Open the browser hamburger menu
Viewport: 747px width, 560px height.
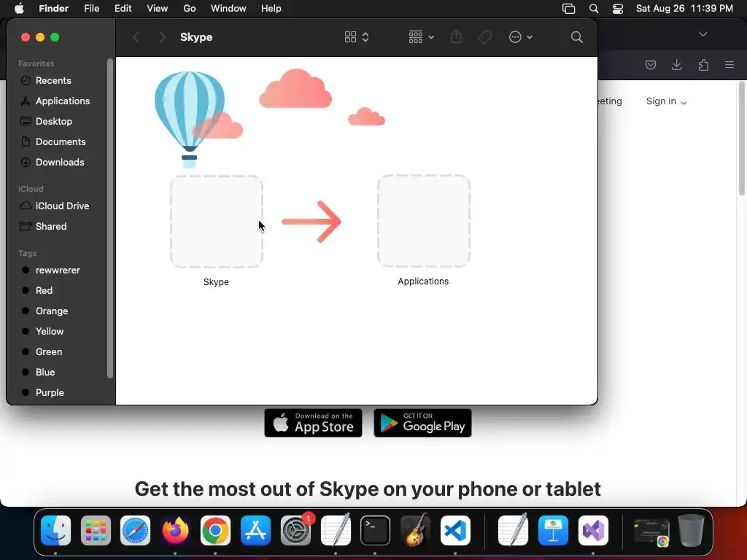pos(729,65)
